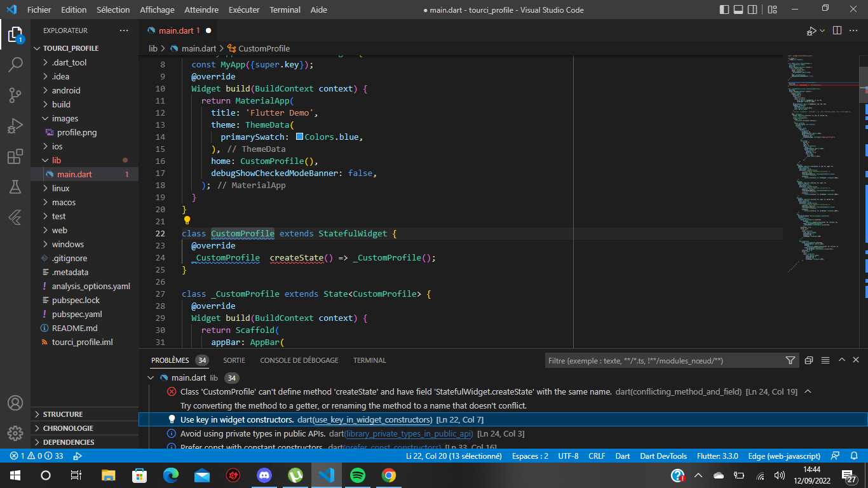
Task: Collapse main.dart group in Problems list
Action: (151, 377)
